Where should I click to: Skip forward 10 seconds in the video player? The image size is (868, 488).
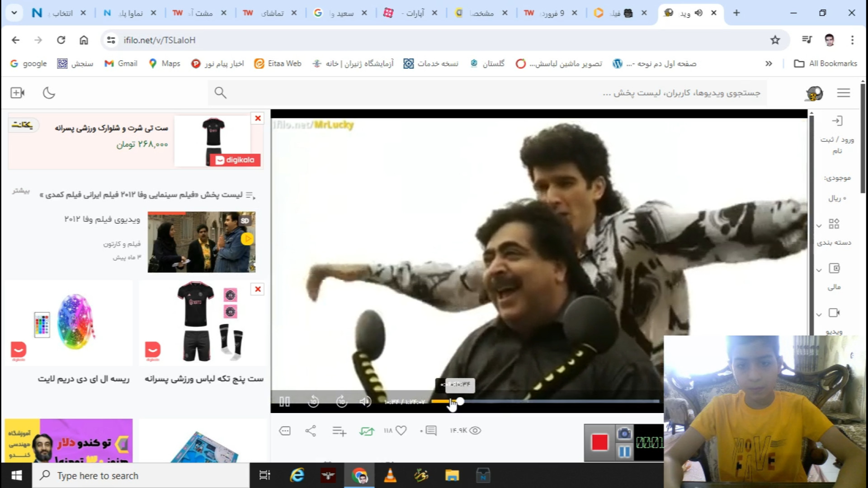point(342,401)
